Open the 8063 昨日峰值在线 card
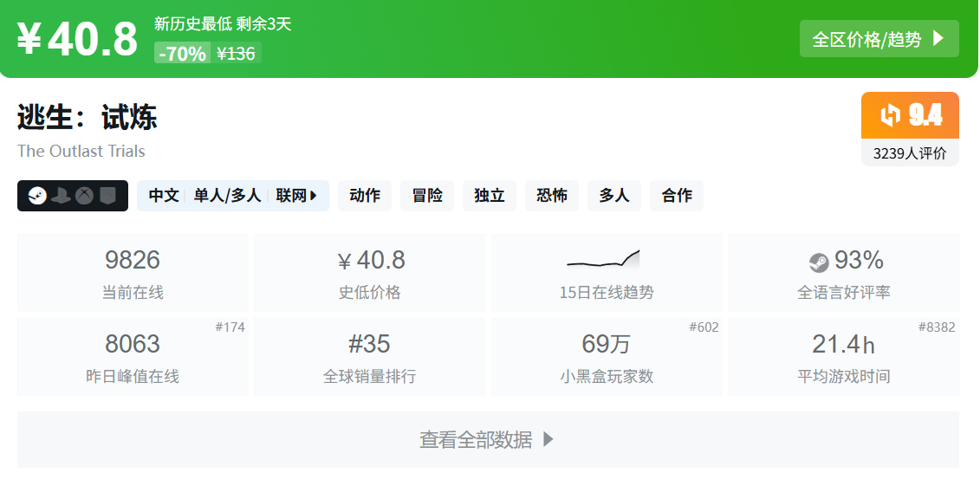The width and height of the screenshot is (980, 486). [133, 357]
